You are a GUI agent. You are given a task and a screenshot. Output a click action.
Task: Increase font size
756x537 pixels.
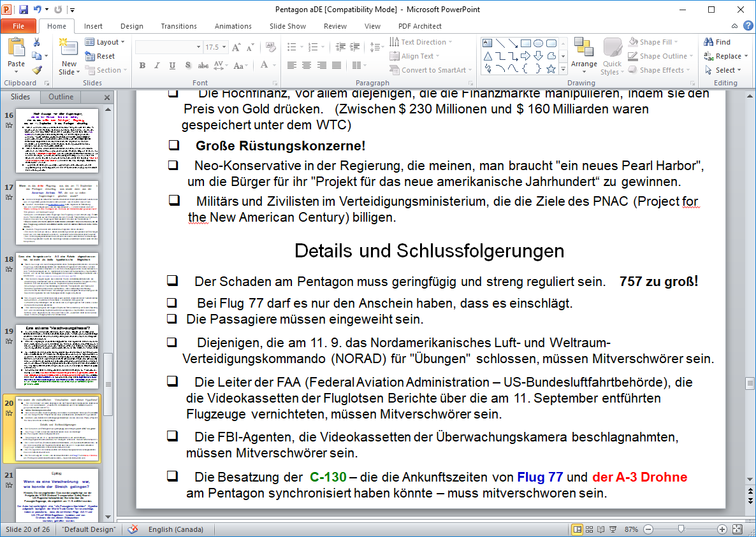pos(236,47)
